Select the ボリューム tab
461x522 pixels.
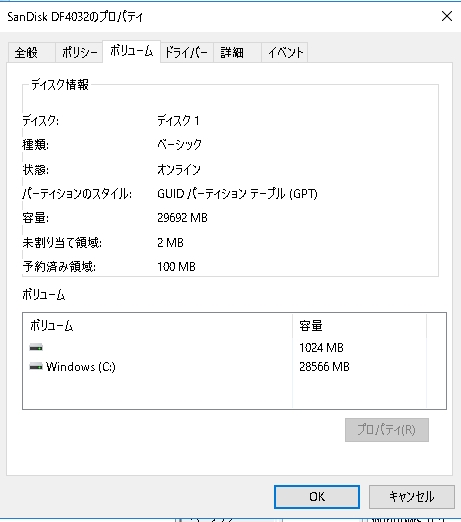[131, 51]
